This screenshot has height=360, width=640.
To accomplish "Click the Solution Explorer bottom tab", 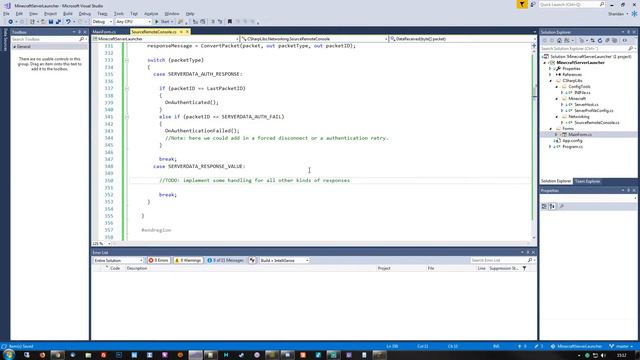I will click(556, 181).
